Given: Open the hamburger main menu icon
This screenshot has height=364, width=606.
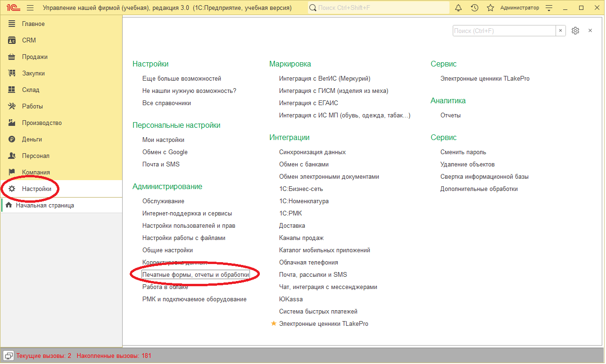Looking at the screenshot, I should pyautogui.click(x=30, y=8).
